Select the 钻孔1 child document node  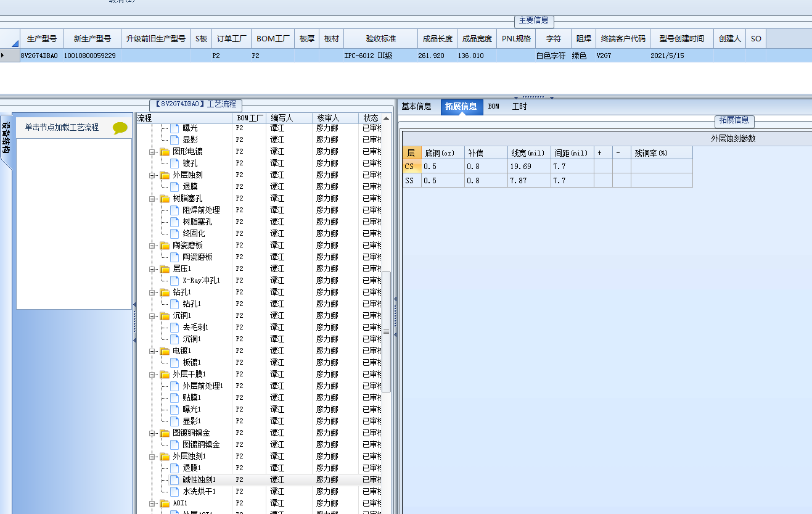(x=192, y=304)
